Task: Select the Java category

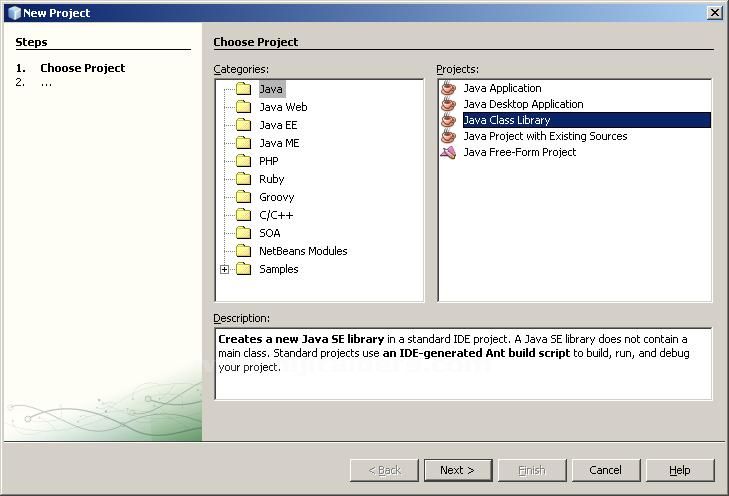Action: [x=271, y=89]
